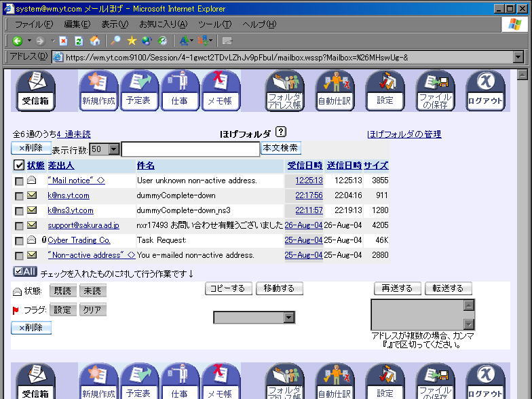This screenshot has width=532, height=399.
Task: Open the ほげフォルダの管理 link
Action: coord(404,134)
